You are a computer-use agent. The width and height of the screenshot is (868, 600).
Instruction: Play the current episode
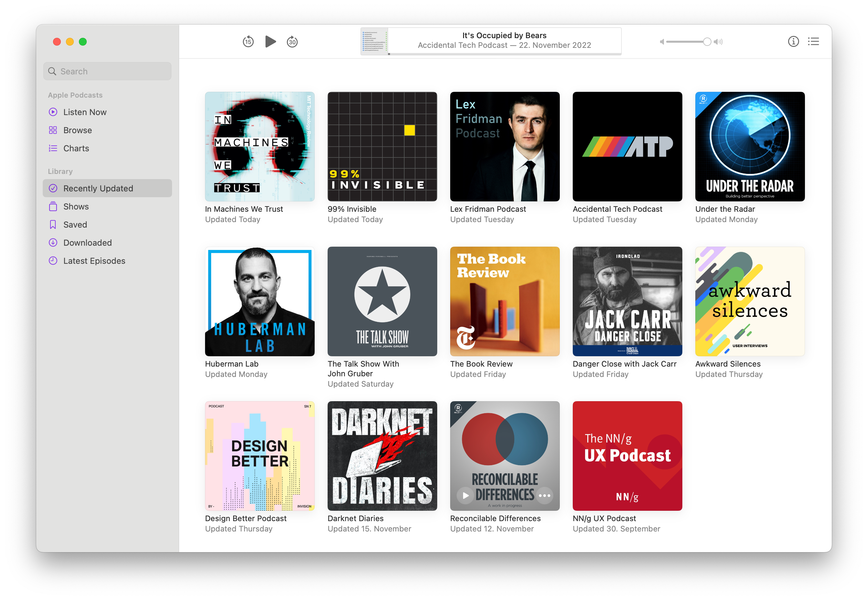[x=270, y=41]
